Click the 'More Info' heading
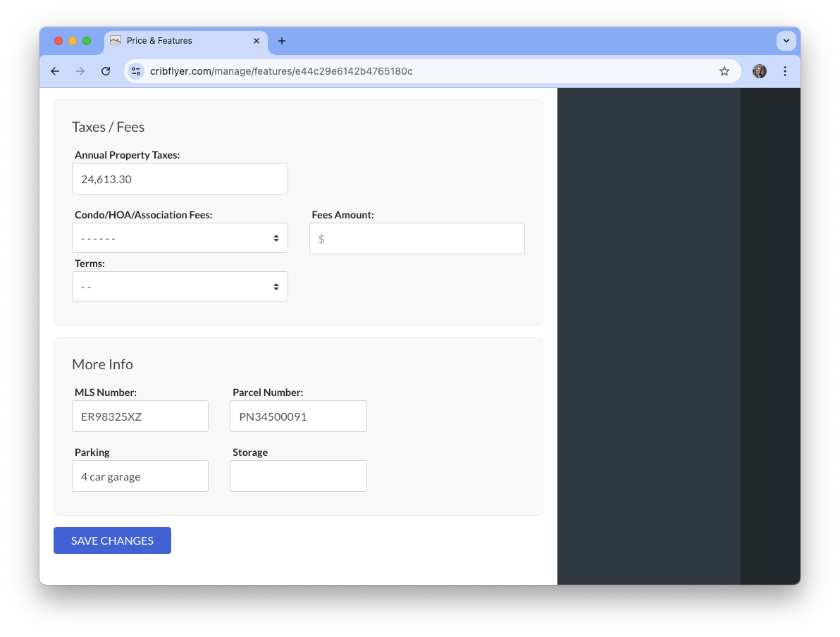Viewport: 840px width, 637px height. [102, 364]
